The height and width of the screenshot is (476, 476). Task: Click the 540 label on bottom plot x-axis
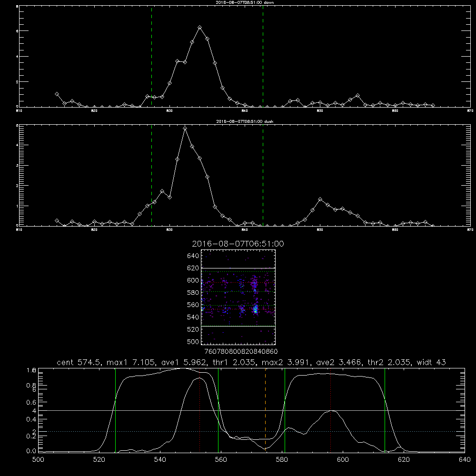click(160, 460)
